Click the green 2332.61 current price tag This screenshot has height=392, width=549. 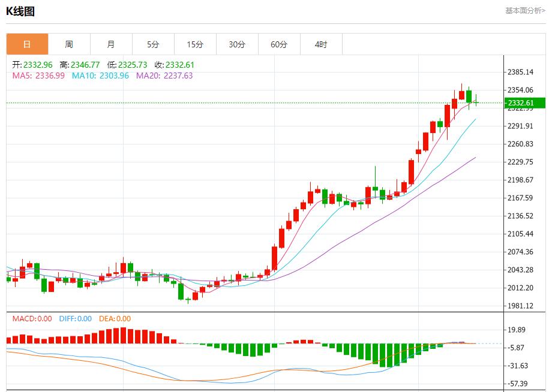pos(525,103)
